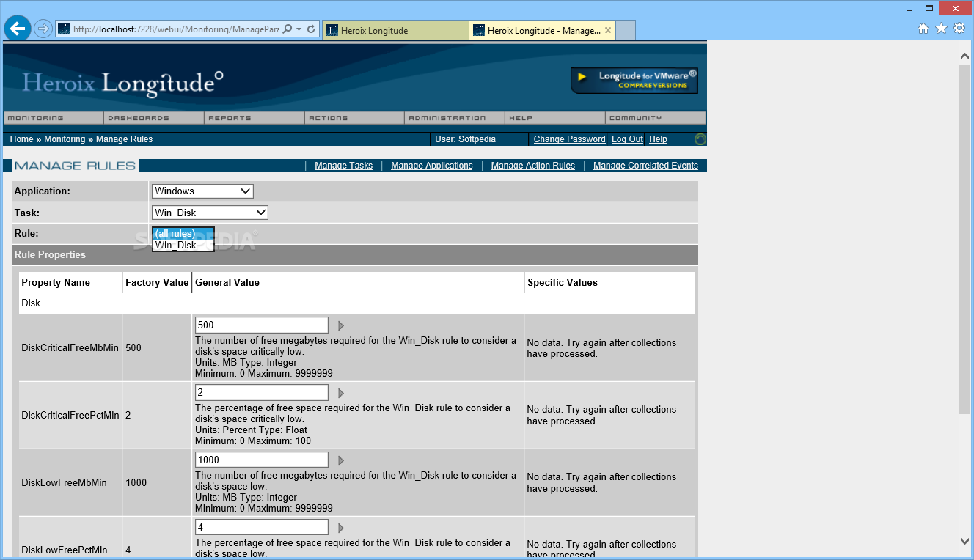Image resolution: width=974 pixels, height=560 pixels.
Task: Click the DiskLowFreeMbMin input field with 1000
Action: pos(262,460)
